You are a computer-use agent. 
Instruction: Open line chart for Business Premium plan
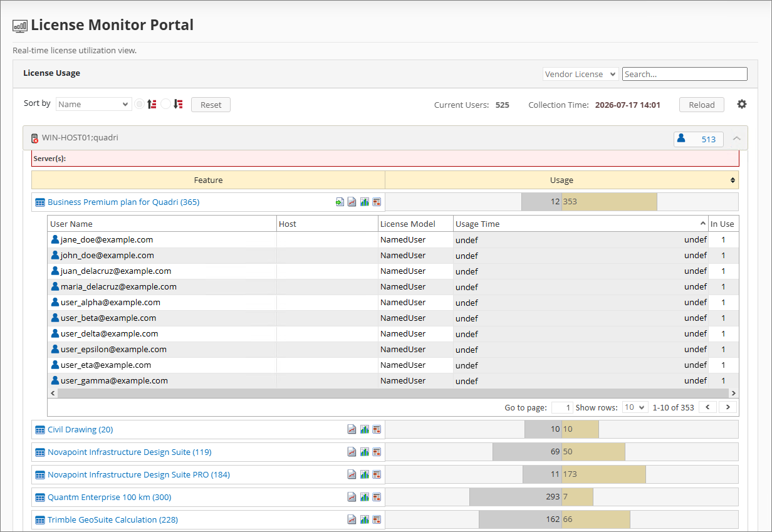352,202
